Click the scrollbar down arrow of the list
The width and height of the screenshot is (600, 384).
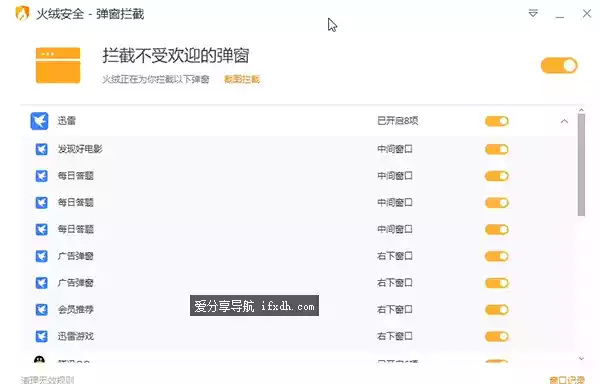click(x=581, y=359)
